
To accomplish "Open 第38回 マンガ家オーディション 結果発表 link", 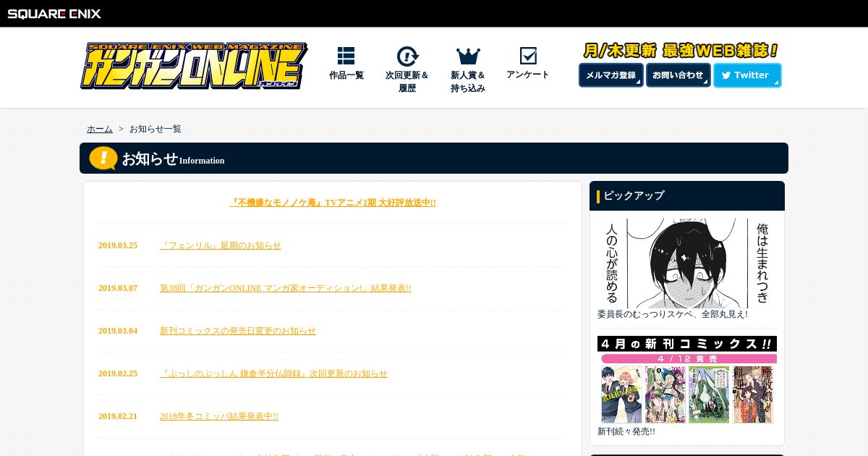I will click(x=286, y=288).
